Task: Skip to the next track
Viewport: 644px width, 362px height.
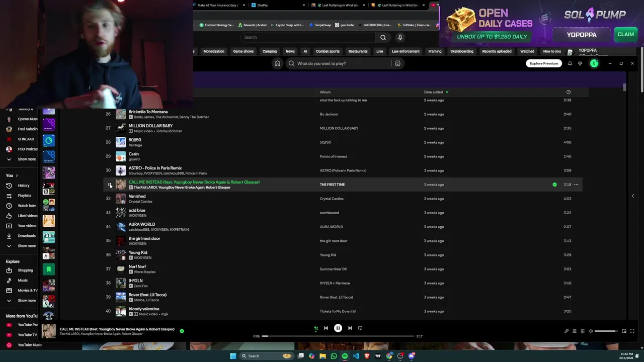Action: tap(350, 328)
